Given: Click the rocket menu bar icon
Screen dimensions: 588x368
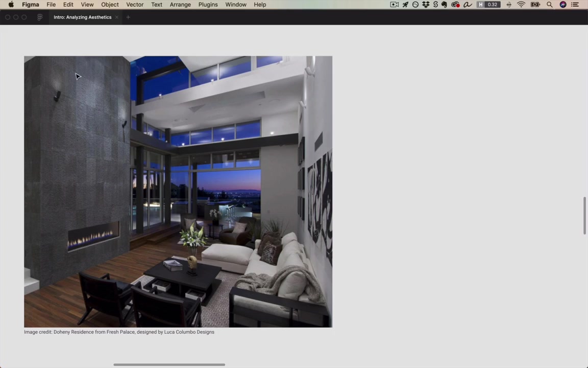Looking at the screenshot, I should [x=405, y=5].
